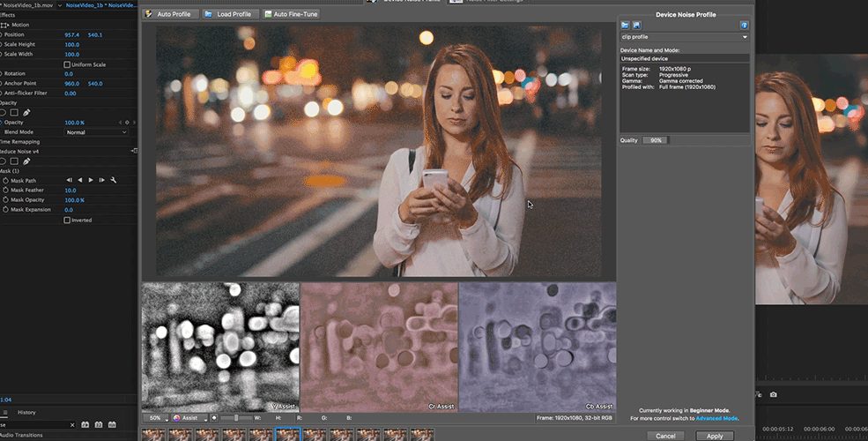This screenshot has width=868, height=441.
Task: Select ellipse mask tool under Reduce Noise v4
Action: coord(3,161)
